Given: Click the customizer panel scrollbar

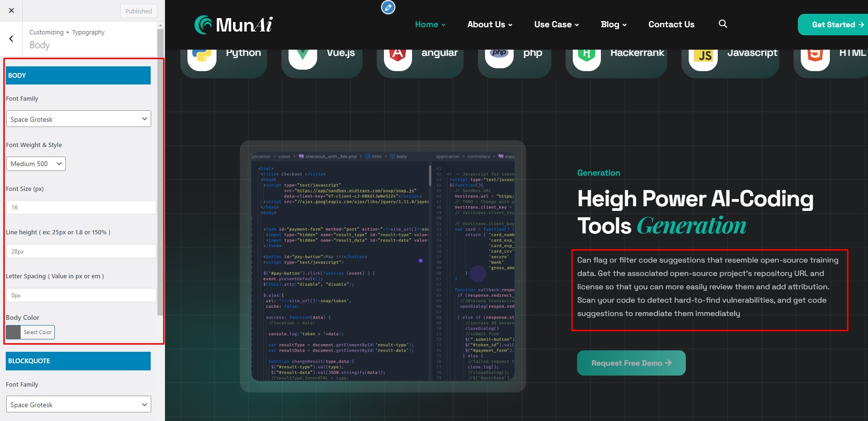Looking at the screenshot, I should pyautogui.click(x=160, y=172).
